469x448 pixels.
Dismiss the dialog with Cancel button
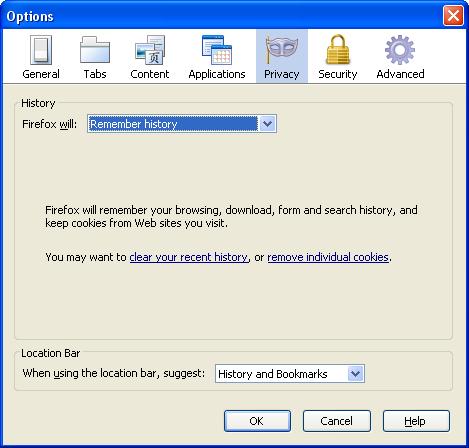337,421
